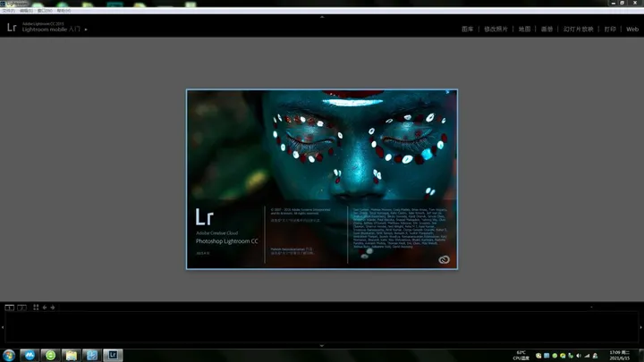Open the 帮助 (Help) menu
This screenshot has width=644, height=362.
click(64, 11)
